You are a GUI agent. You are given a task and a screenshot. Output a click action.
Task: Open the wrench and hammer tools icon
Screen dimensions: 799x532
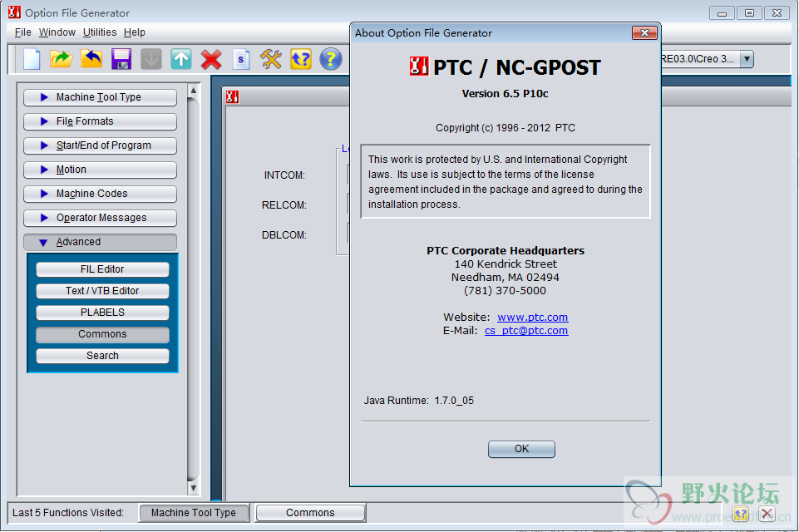tap(270, 59)
